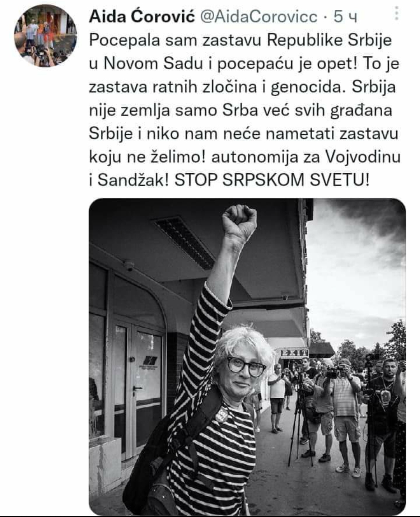Open the attached black-and-white protest photo
This screenshot has width=420, height=517.
(x=247, y=357)
